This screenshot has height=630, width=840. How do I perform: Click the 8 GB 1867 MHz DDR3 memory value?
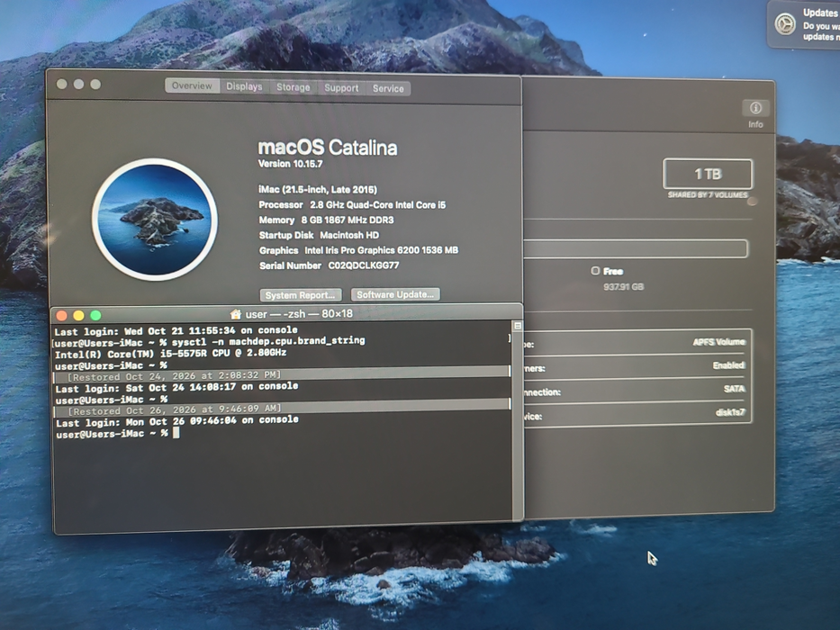[x=348, y=220]
